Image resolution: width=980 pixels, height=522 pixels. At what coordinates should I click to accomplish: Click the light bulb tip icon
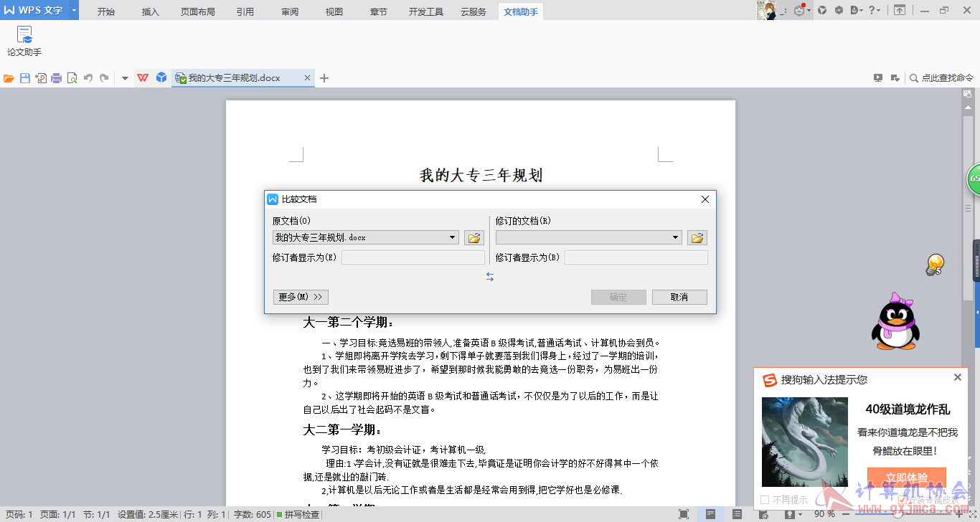(x=934, y=265)
